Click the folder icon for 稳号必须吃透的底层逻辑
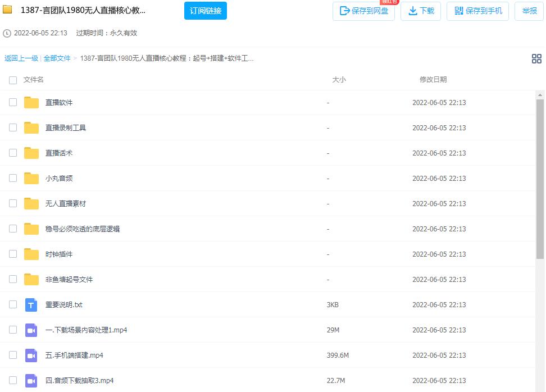This screenshot has width=546, height=392. tap(31, 229)
